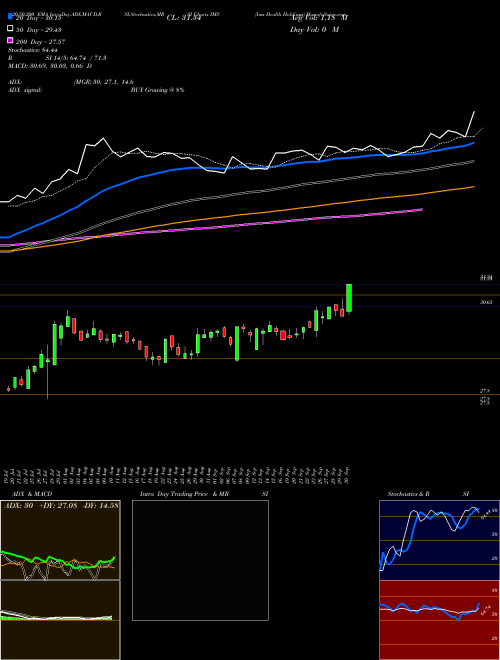The image size is (500, 660).
Task: Open the empty intraday trading price panel
Action: 200,560
